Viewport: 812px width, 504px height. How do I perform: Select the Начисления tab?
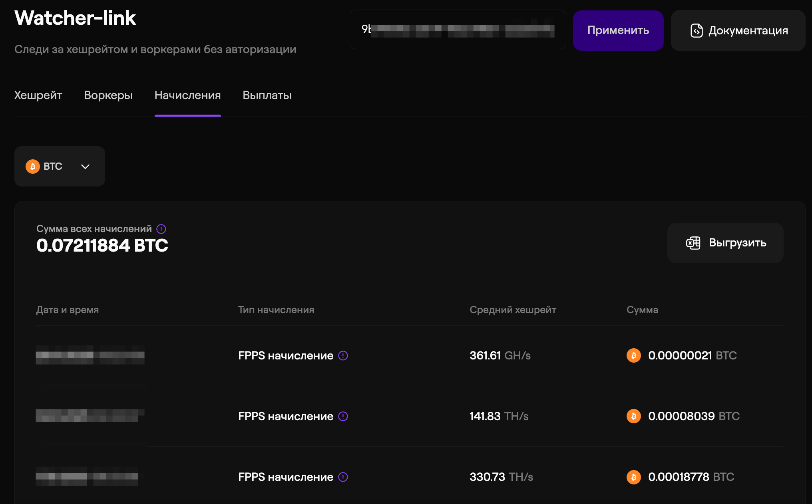187,95
